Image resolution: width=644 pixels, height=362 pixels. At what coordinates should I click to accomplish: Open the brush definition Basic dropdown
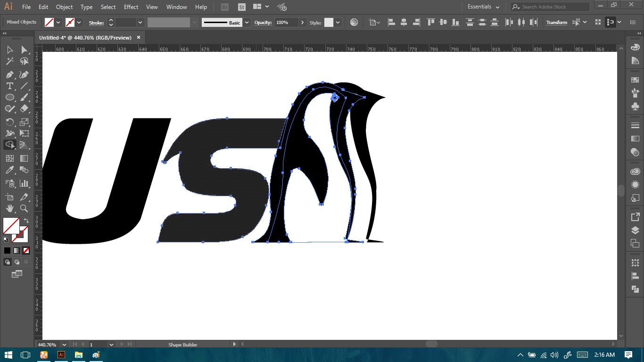click(247, 22)
